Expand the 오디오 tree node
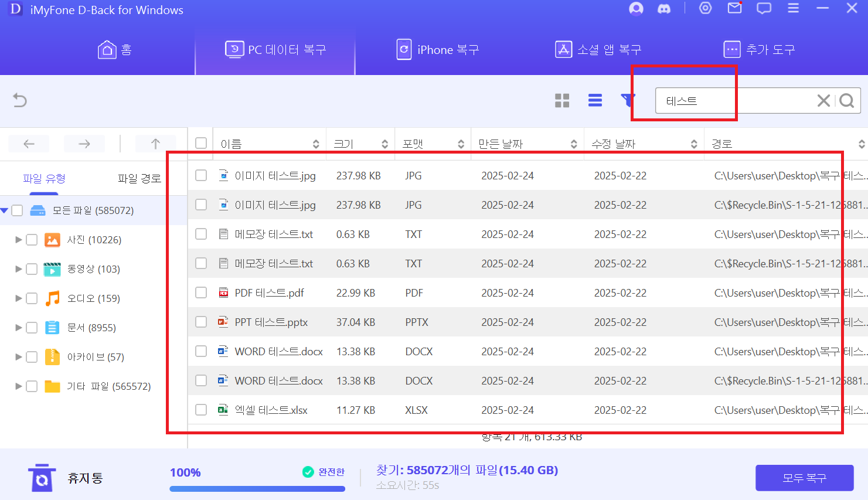Viewport: 868px width, 500px height. (19, 298)
